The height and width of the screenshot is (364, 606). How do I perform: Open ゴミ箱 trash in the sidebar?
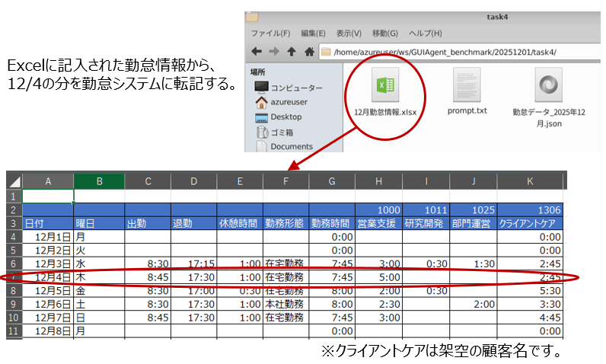click(275, 133)
